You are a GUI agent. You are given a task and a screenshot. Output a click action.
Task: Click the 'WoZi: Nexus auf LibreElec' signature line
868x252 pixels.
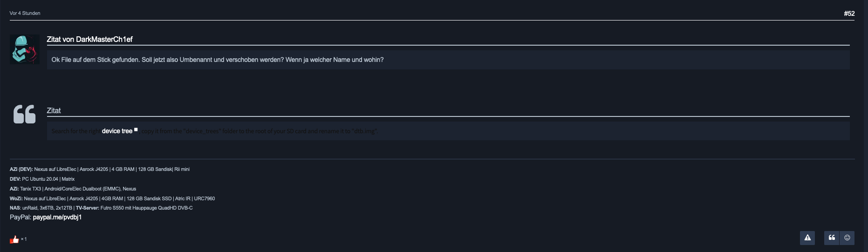112,198
